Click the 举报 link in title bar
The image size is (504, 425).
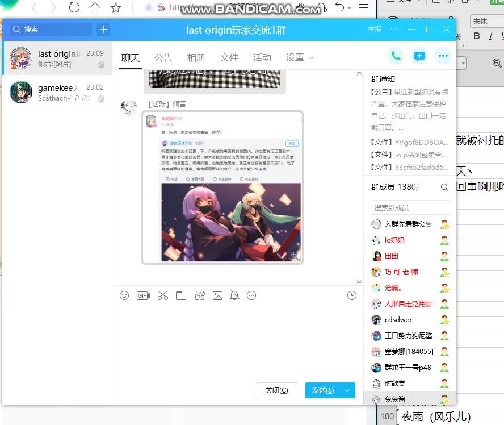click(x=375, y=30)
